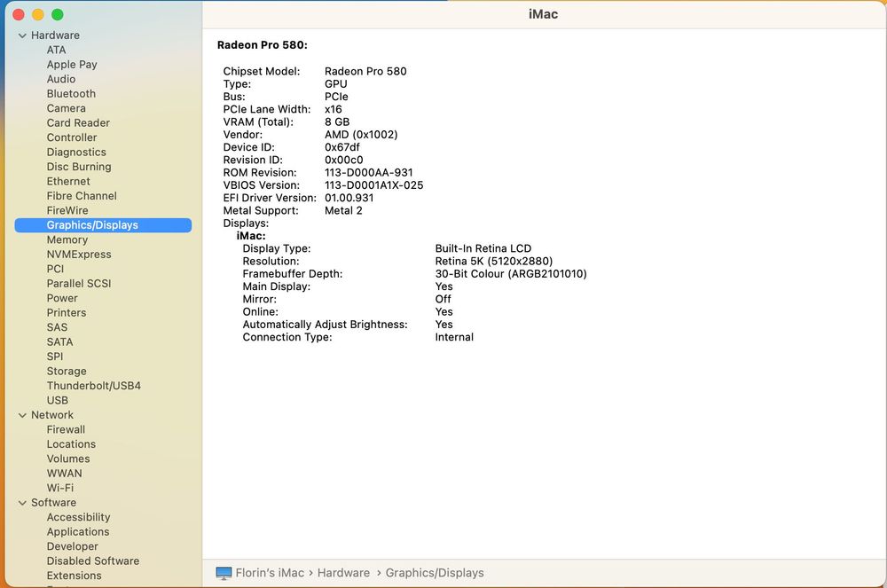Open the Storage section
This screenshot has width=887, height=588.
click(67, 372)
